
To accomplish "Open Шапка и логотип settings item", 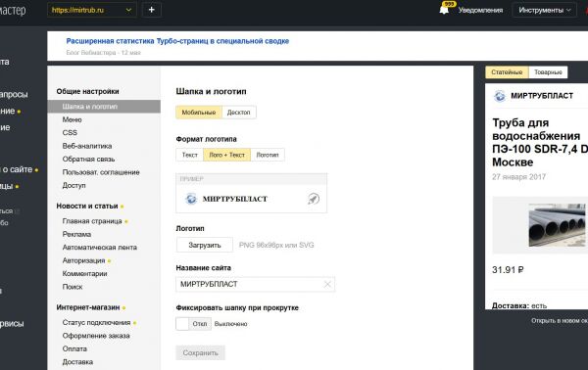I will click(x=104, y=107).
